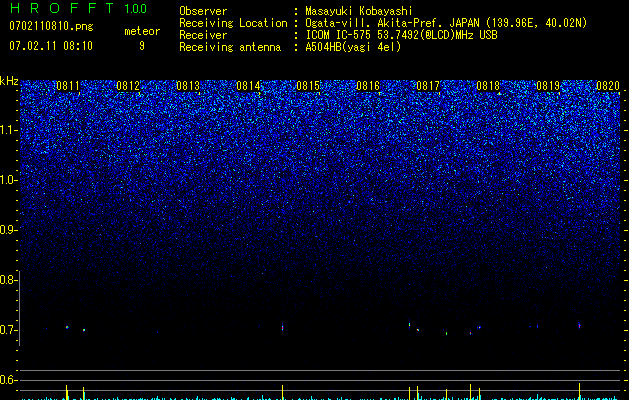Screen dimensions: 629x400
Task: Click the 0813 time marker
Action: pyautogui.click(x=188, y=86)
